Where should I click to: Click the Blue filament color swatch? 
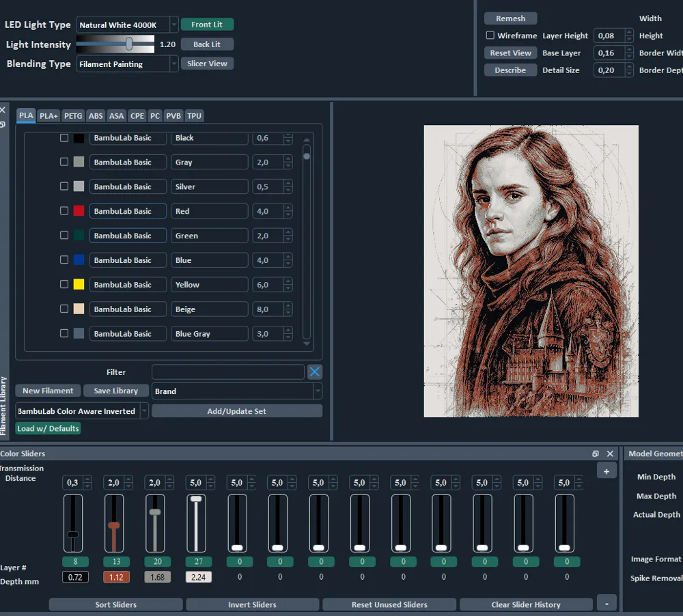coord(79,260)
